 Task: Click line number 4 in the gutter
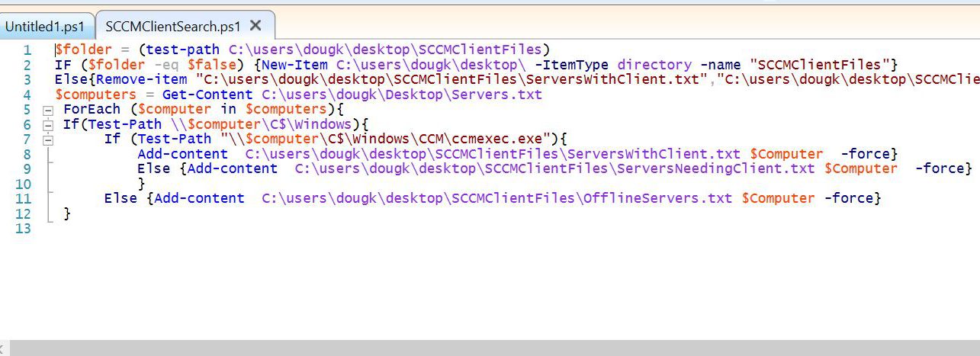(27, 95)
